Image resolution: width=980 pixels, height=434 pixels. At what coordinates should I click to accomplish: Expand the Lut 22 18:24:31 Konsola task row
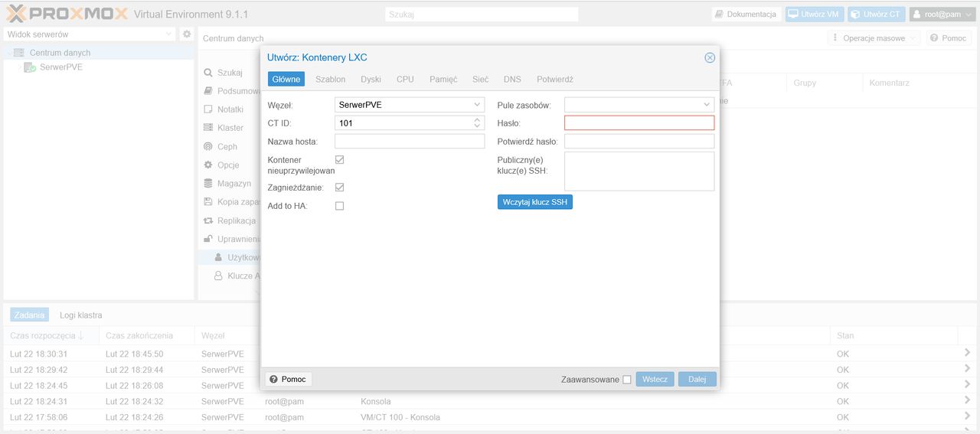click(968, 401)
